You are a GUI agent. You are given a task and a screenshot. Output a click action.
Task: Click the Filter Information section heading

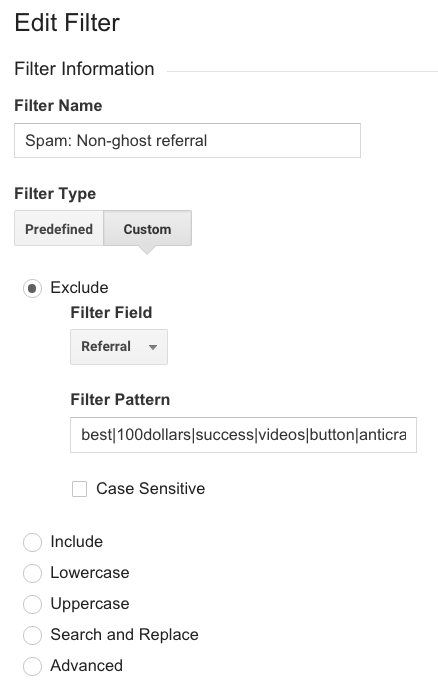(84, 69)
